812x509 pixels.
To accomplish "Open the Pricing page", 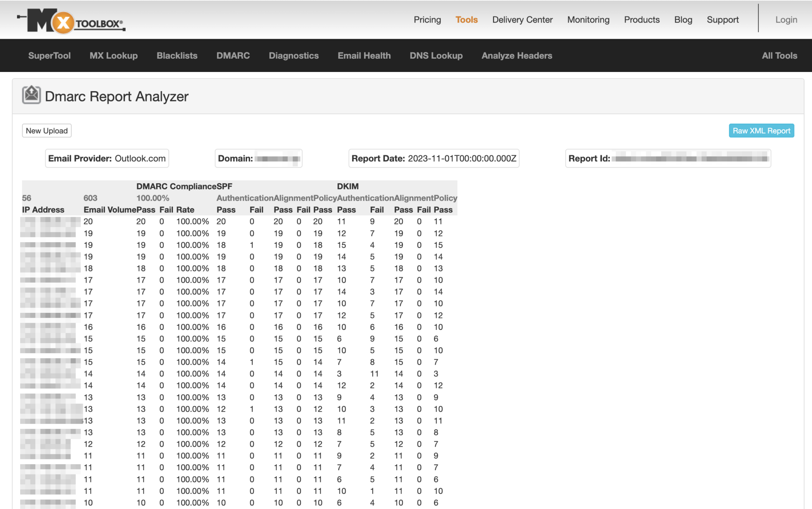I will point(427,20).
